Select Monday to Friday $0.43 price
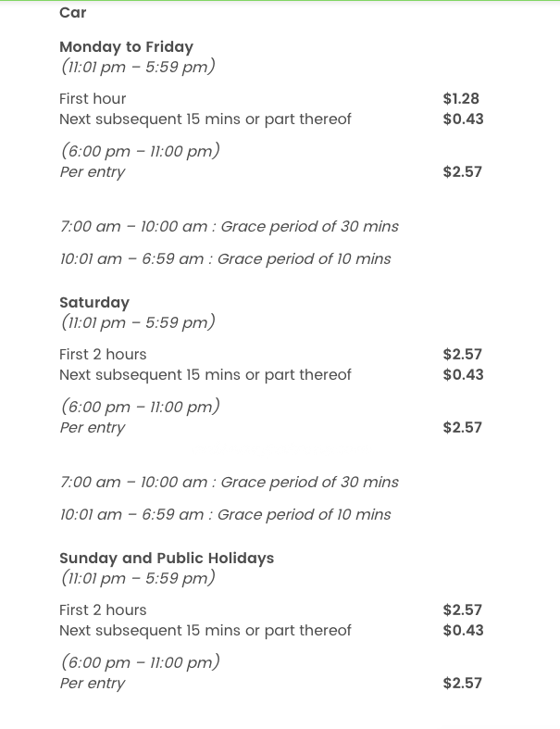560x729 pixels. pos(463,119)
